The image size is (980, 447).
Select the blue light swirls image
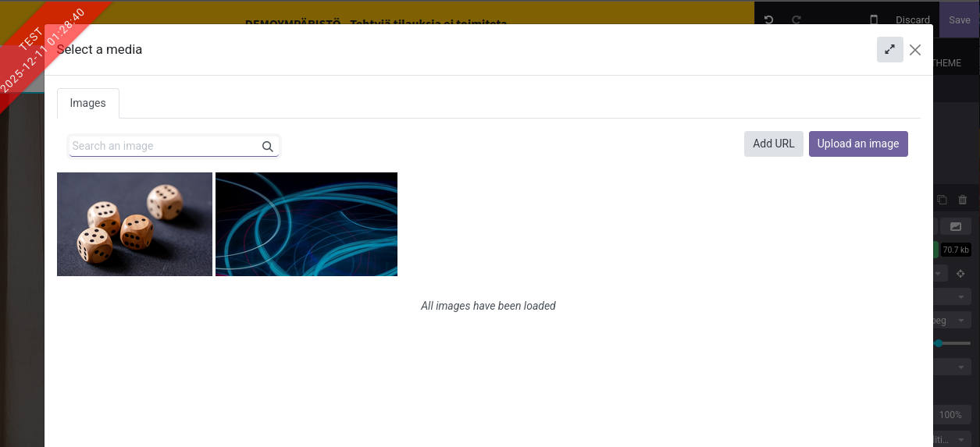(306, 224)
